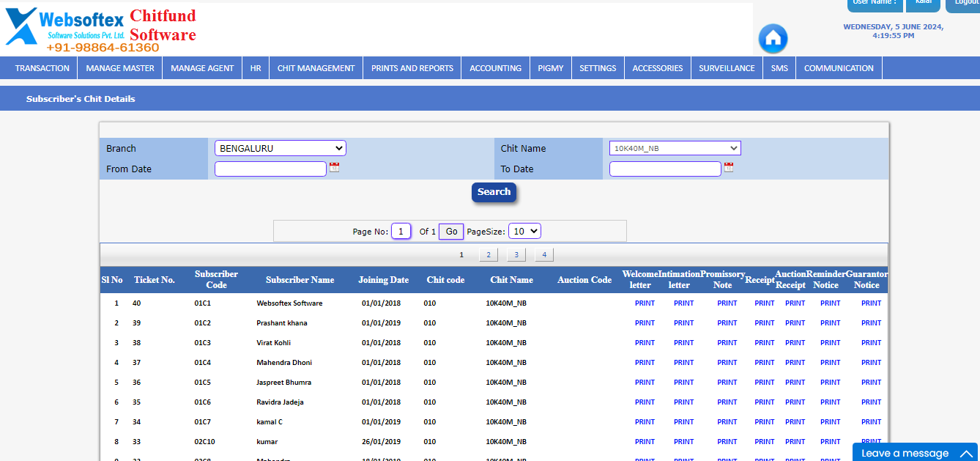The image size is (980, 461).
Task: Click the blue Home icon
Action: point(773,39)
